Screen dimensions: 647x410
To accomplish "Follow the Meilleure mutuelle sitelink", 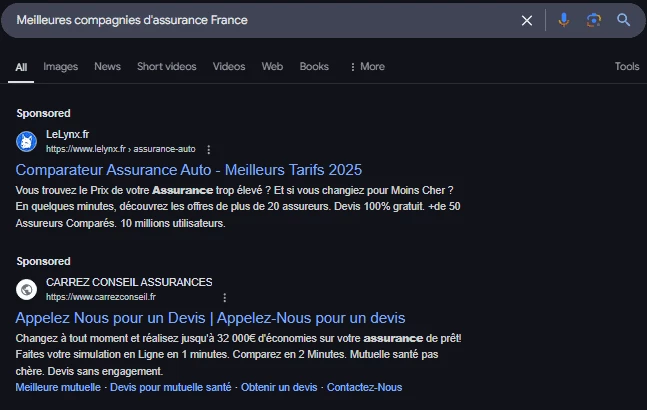I will 58,387.
